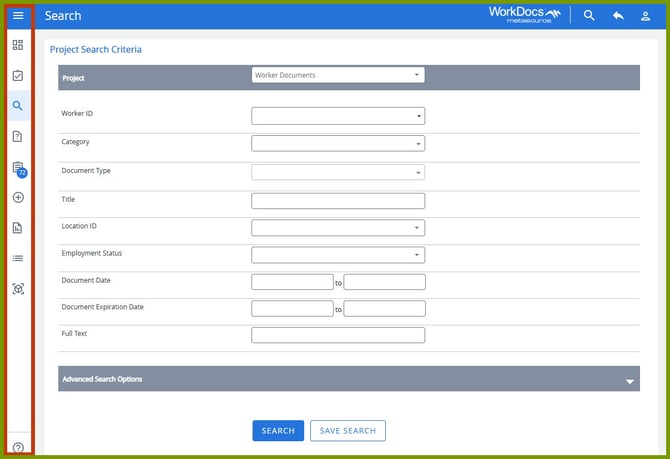Open the hamburger menu in the sidebar
The height and width of the screenshot is (459, 670).
(18, 16)
